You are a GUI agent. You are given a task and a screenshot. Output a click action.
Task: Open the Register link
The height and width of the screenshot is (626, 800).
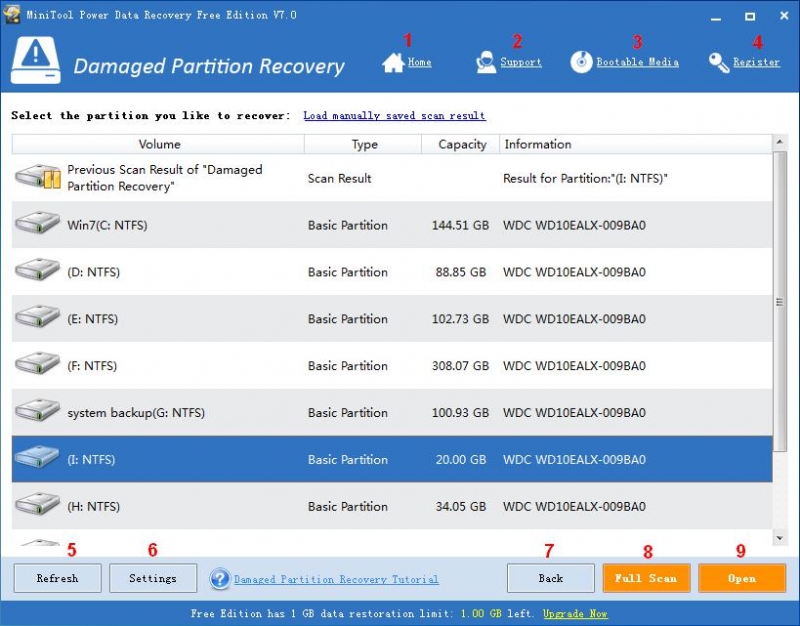click(757, 62)
